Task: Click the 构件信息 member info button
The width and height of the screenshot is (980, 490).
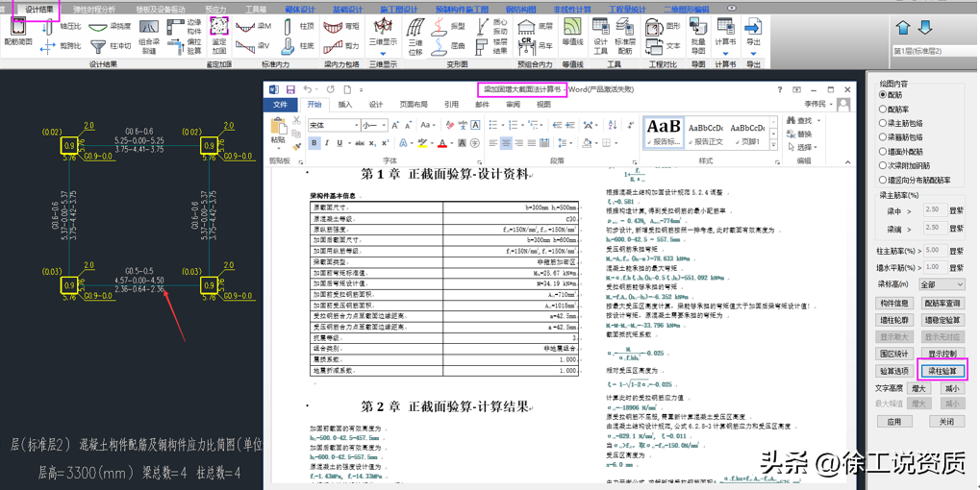Action: (894, 304)
